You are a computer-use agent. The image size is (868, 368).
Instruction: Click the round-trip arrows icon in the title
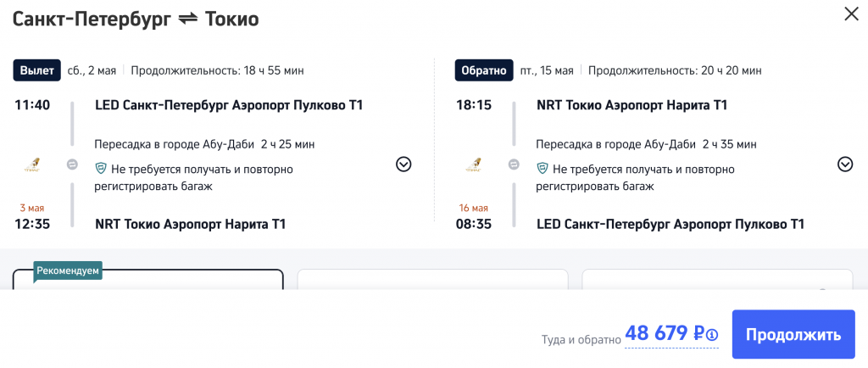(186, 19)
